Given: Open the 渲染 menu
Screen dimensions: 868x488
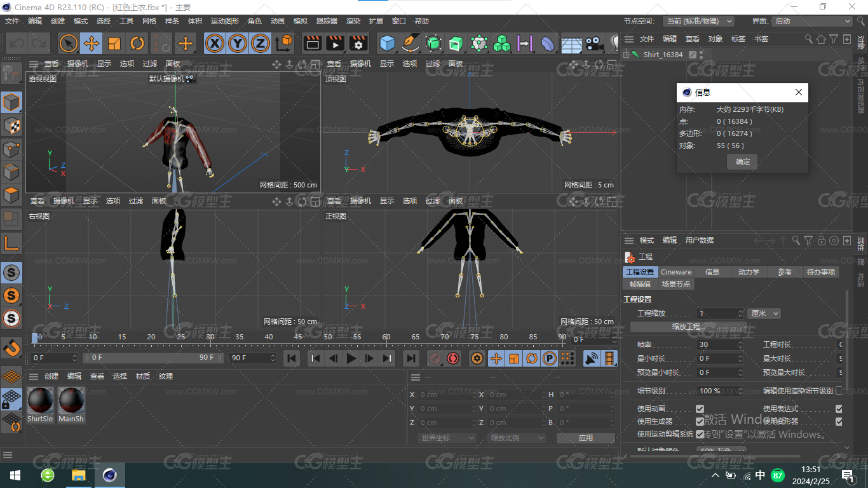Looking at the screenshot, I should pos(353,21).
